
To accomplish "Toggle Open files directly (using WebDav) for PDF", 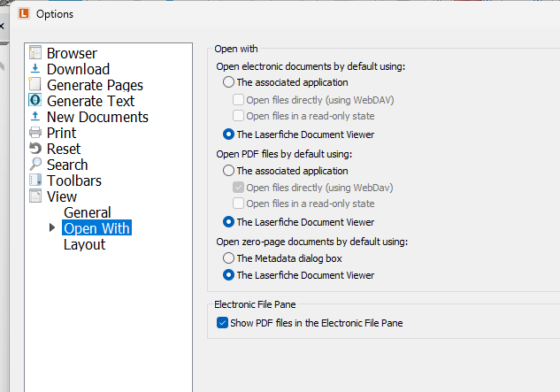I will coord(238,188).
